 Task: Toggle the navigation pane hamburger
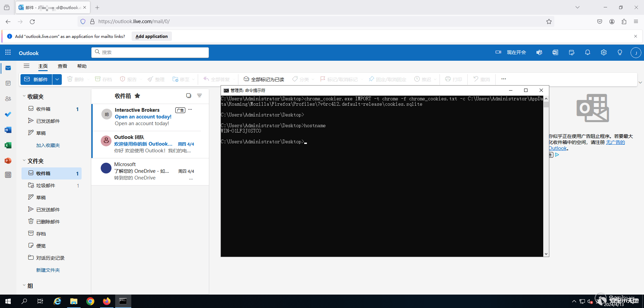pyautogui.click(x=27, y=66)
